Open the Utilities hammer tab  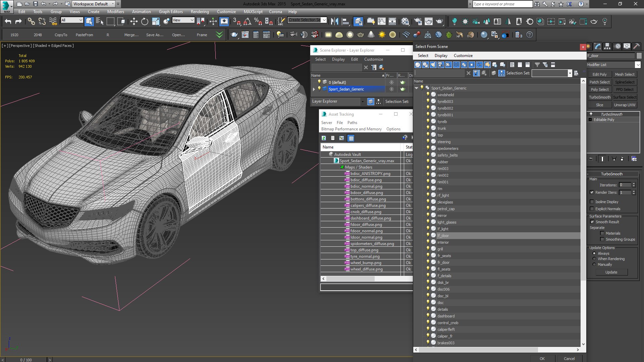[x=636, y=47]
